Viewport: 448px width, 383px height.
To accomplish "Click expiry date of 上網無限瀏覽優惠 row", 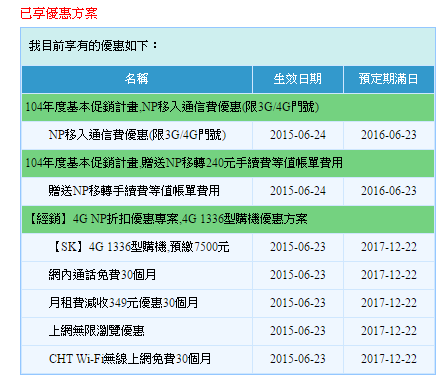I will [389, 331].
